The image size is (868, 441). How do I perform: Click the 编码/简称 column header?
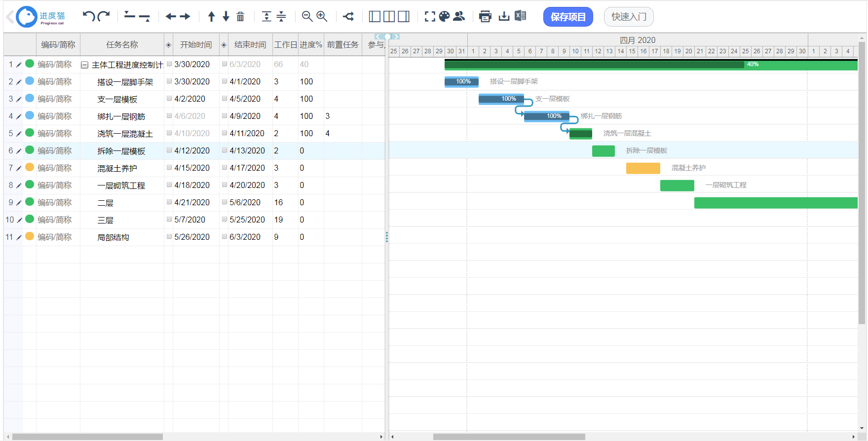58,45
